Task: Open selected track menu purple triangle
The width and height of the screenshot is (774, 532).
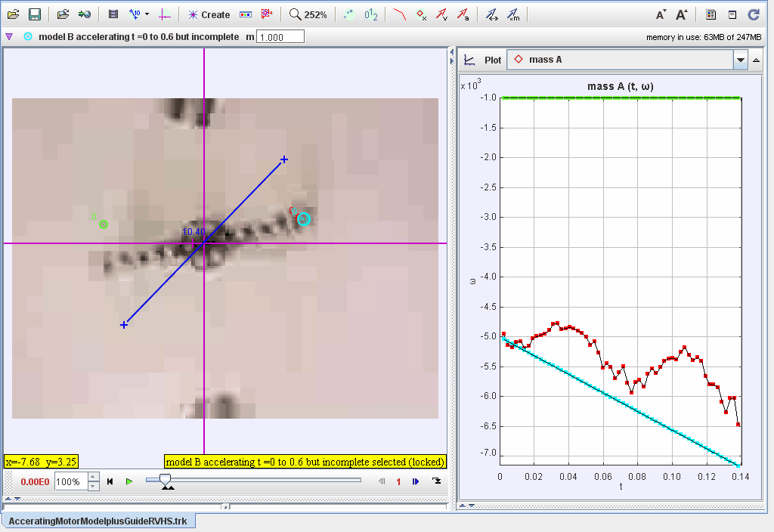Action: [9, 36]
